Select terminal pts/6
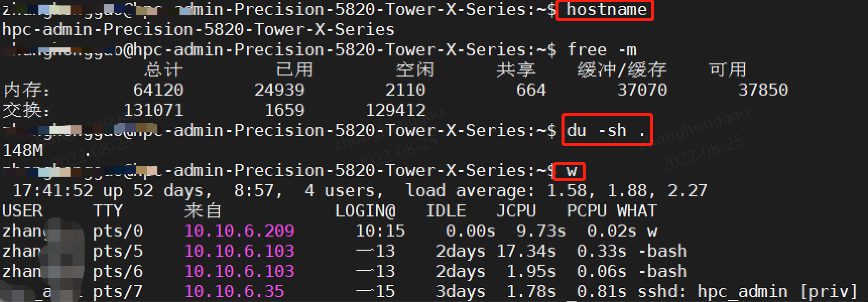 click(118, 271)
